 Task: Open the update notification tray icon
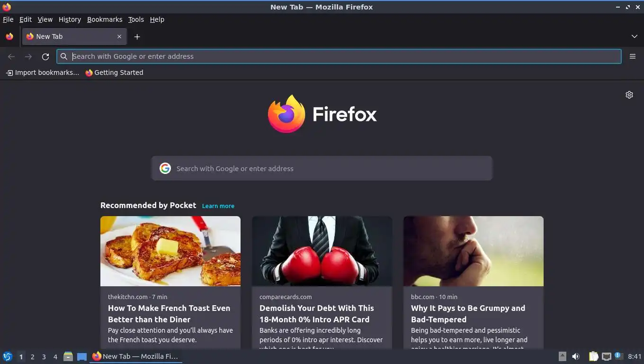[x=618, y=356]
